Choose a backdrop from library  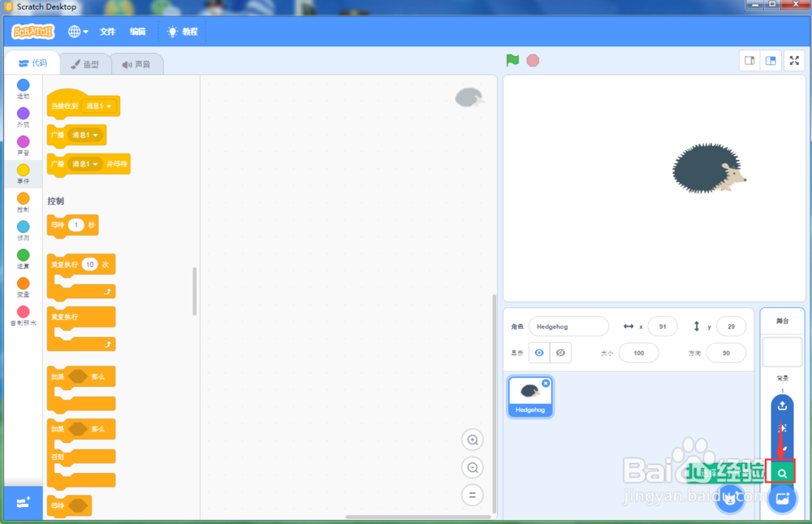pos(782,473)
